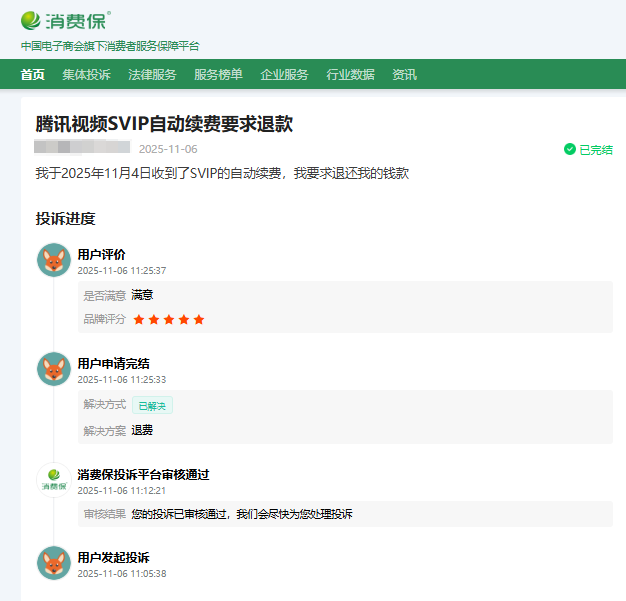Click the fox avatar beside 用户发起投诉
Image resolution: width=626 pixels, height=601 pixels.
click(x=54, y=563)
